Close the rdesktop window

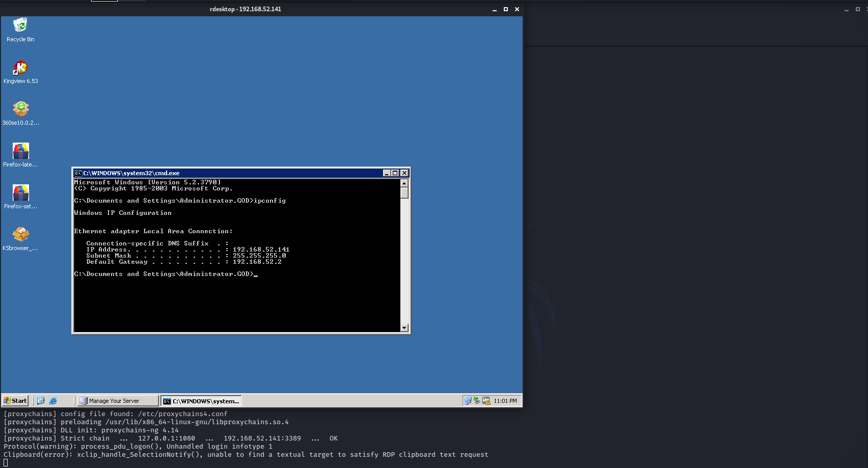(517, 9)
